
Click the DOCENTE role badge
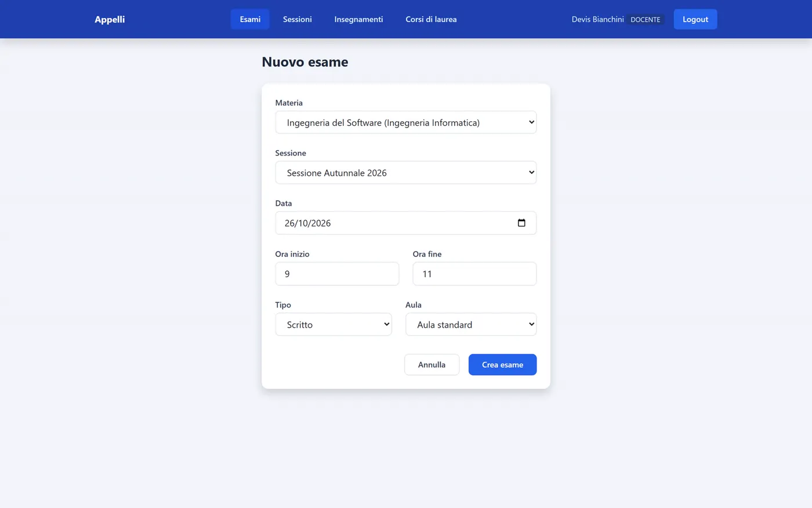[x=646, y=20]
